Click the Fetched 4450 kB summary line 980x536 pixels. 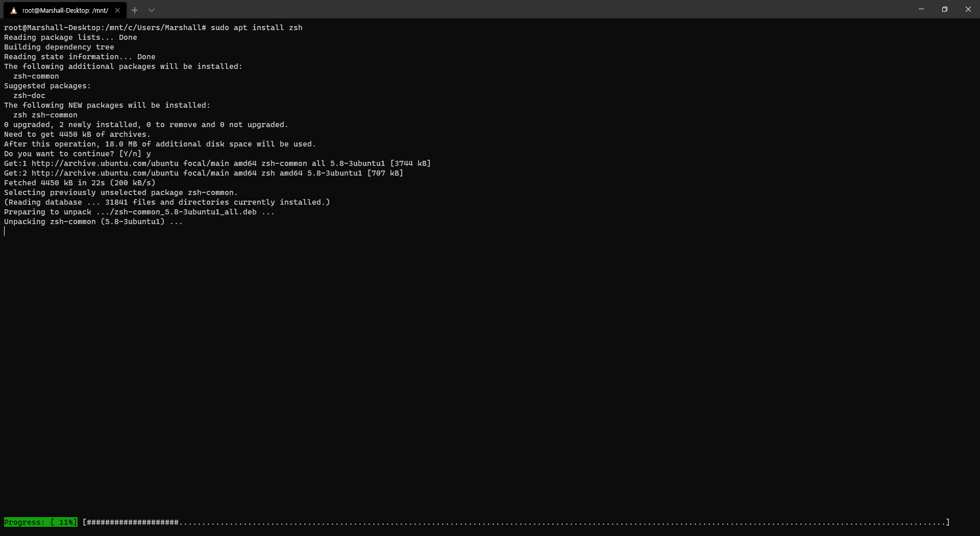[x=79, y=183]
